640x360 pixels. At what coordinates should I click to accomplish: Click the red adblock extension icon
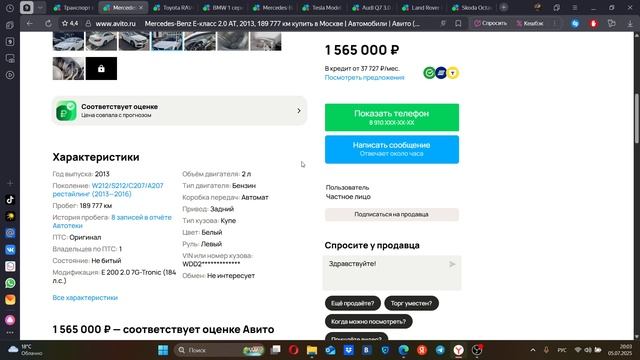[x=593, y=24]
